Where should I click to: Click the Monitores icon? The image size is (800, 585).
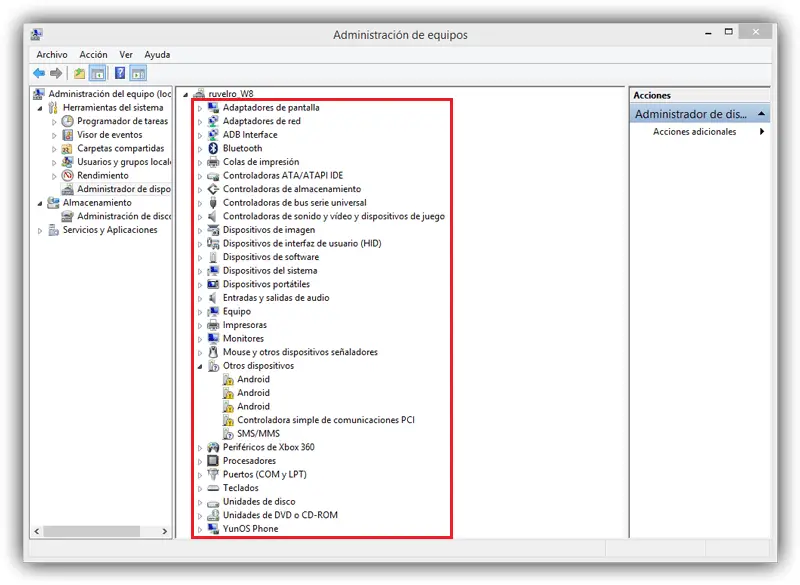point(213,339)
